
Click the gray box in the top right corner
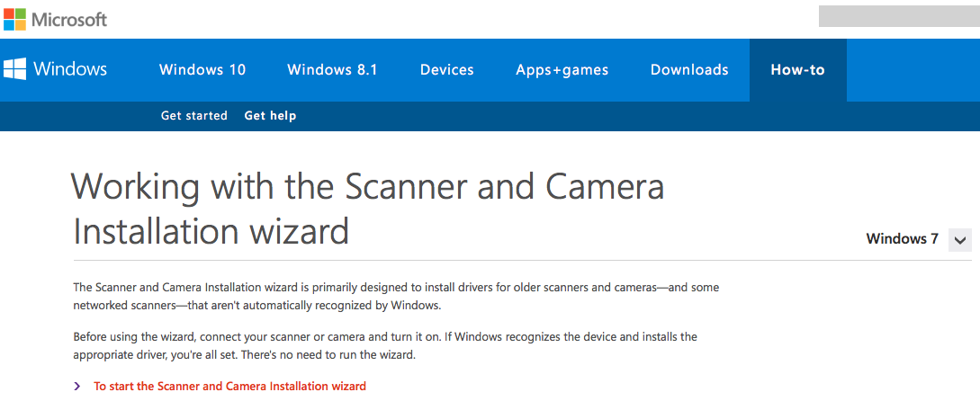898,16
